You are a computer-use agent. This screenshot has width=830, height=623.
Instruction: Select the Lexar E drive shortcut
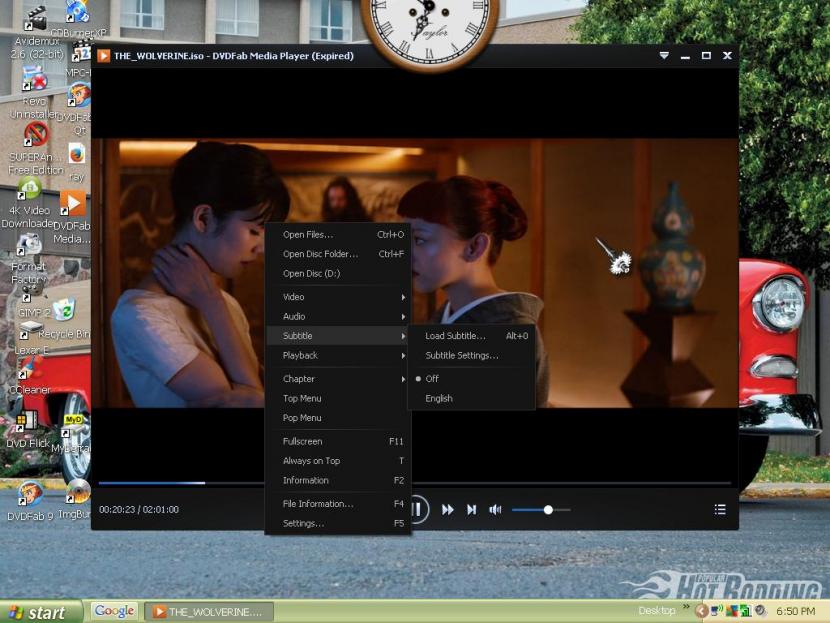coord(31,329)
